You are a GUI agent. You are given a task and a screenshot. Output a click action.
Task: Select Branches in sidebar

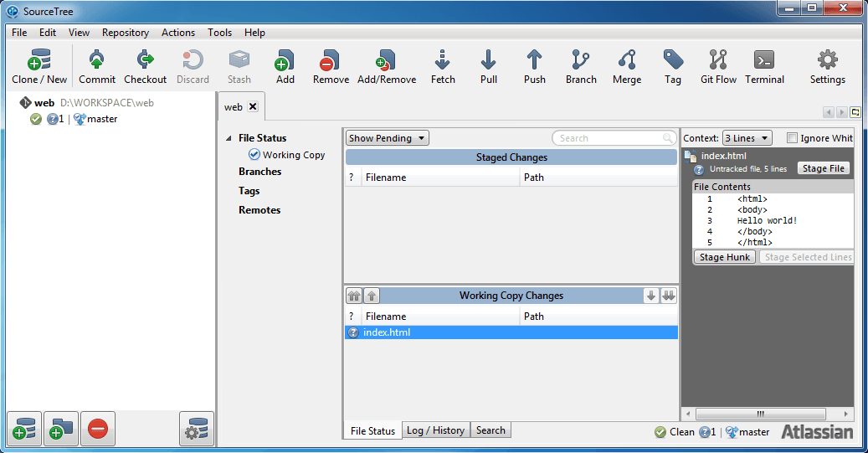click(259, 172)
